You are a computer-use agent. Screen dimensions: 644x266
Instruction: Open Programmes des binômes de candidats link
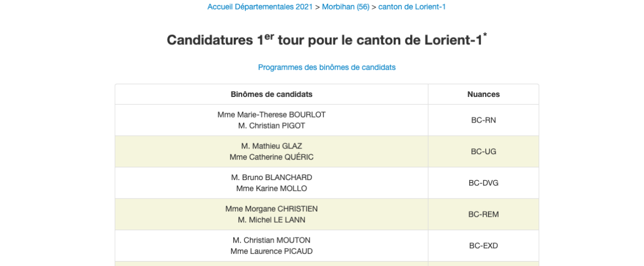point(326,67)
